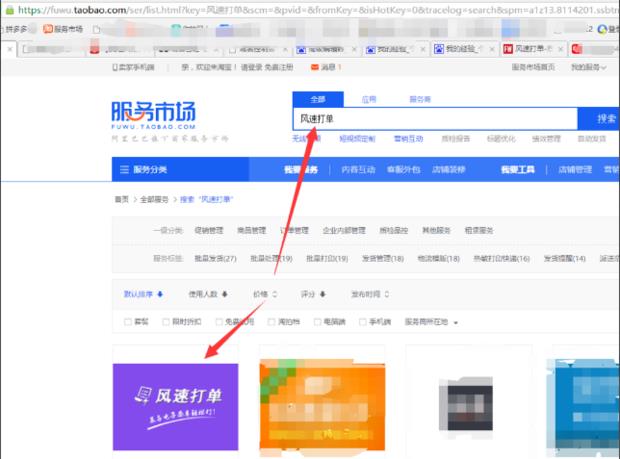Screen dimensions: 620x459
Task: Open the 服务市场首页 link
Action: pyautogui.click(x=533, y=67)
